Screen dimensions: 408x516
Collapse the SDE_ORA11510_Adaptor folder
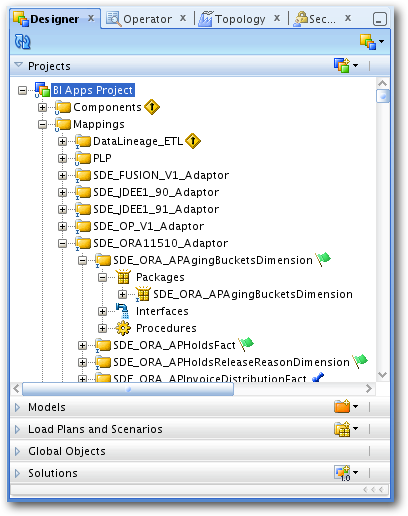click(62, 243)
